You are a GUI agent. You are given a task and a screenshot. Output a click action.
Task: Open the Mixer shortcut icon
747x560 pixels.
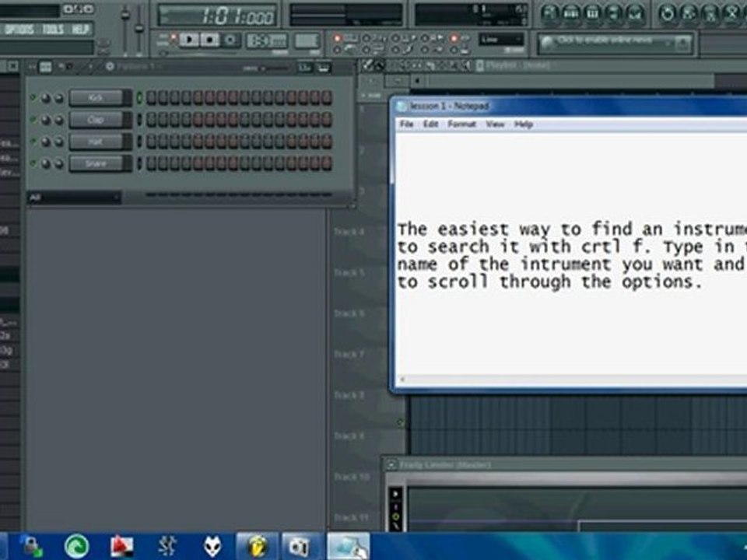[636, 13]
